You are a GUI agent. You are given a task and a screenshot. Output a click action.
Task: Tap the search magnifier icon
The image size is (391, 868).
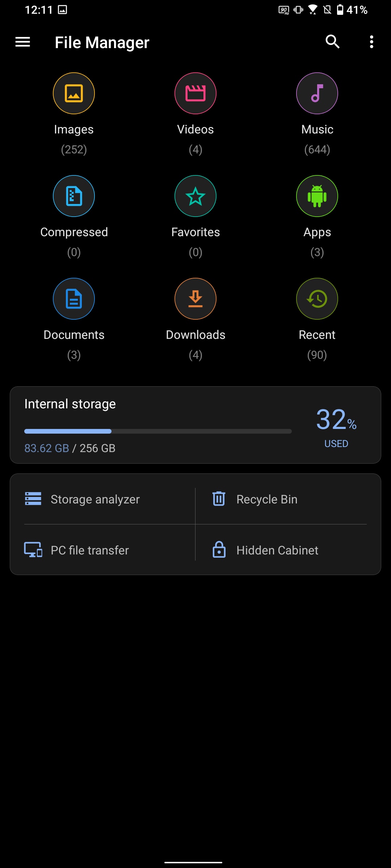coord(332,42)
